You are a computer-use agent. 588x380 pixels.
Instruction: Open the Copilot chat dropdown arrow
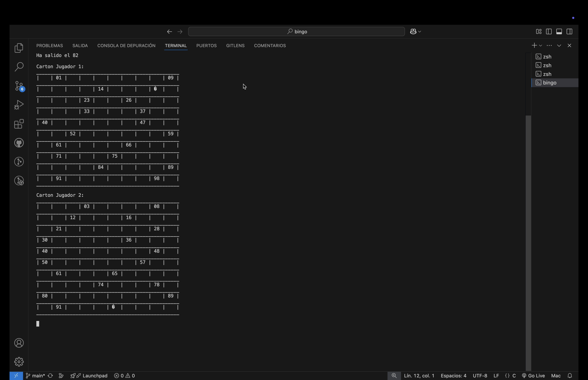tap(420, 32)
